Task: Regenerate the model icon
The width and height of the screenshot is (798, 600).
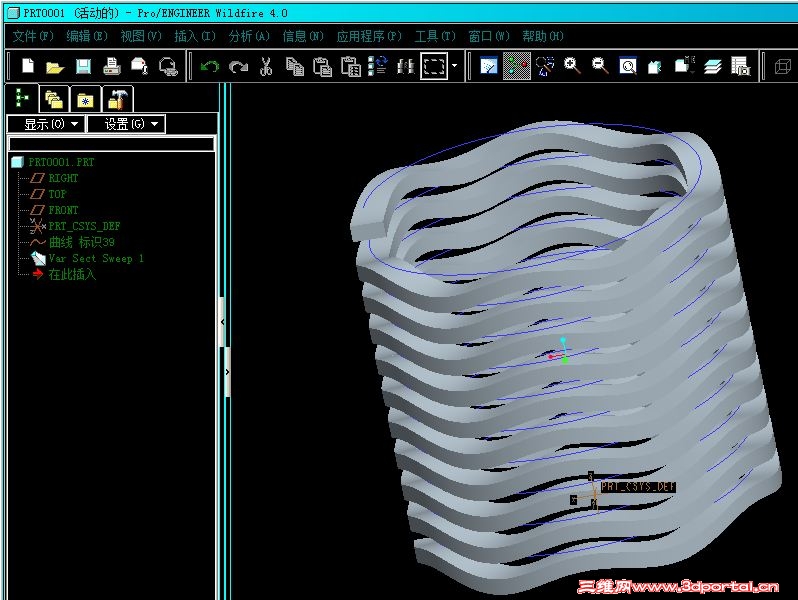Action: coord(378,67)
